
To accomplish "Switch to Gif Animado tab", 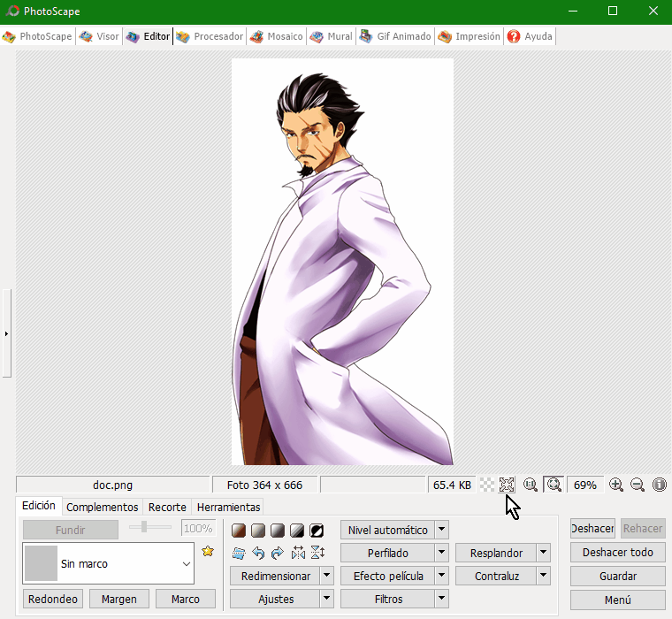I will tap(395, 36).
